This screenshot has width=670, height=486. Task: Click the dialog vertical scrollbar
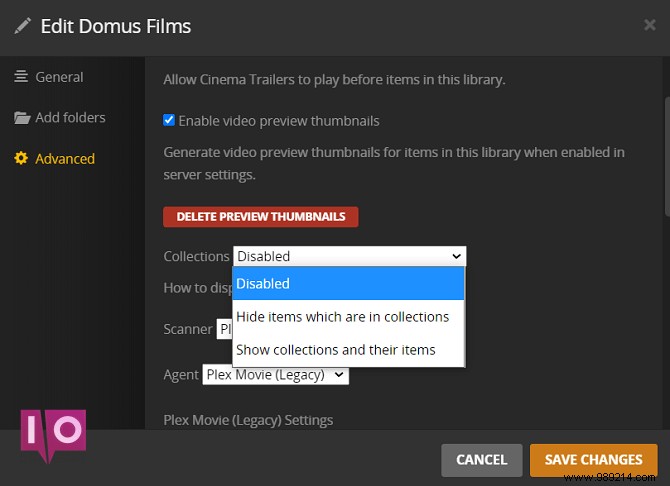tap(667, 157)
